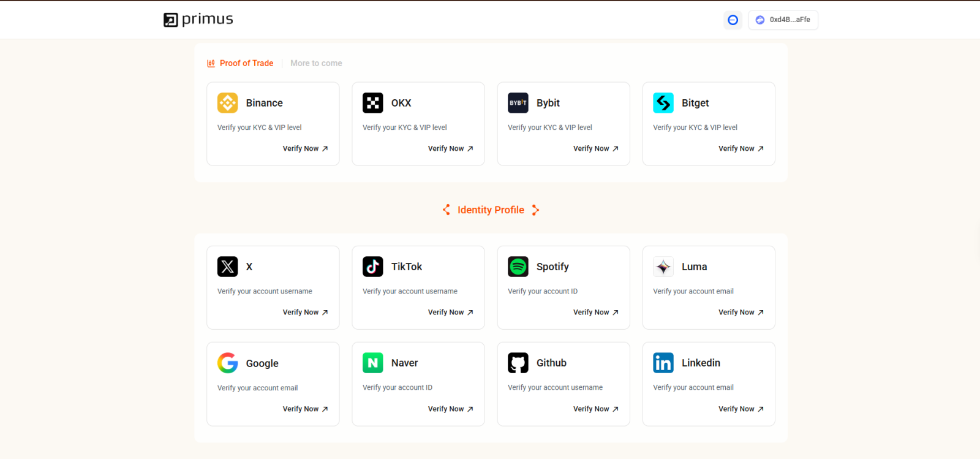Viewport: 980px width, 459px height.
Task: Click the Luma logo icon
Action: (663, 267)
